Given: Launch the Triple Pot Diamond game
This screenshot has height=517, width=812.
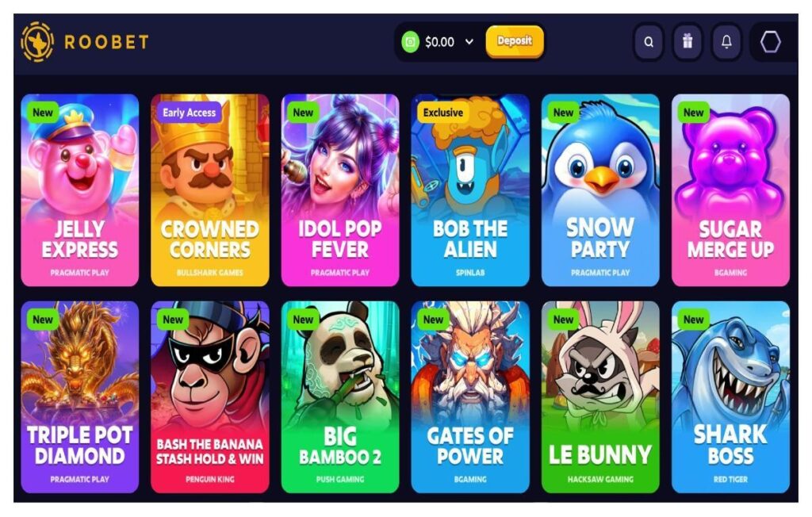Looking at the screenshot, I should pos(80,396).
